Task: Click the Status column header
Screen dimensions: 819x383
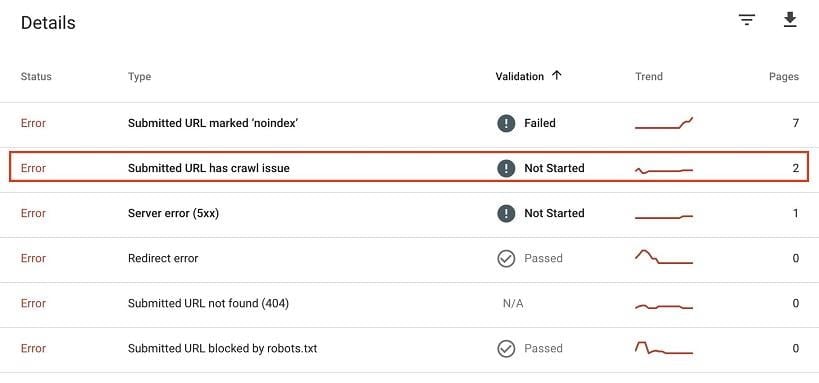Action: (36, 76)
